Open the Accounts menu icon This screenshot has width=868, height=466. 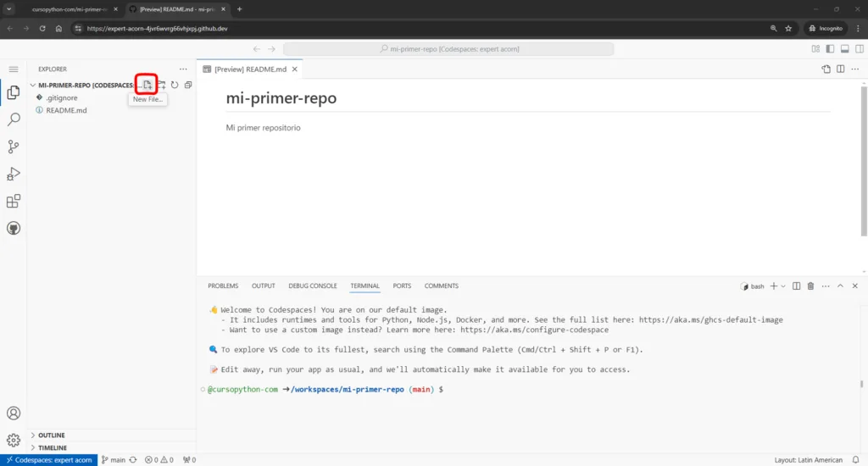pyautogui.click(x=14, y=413)
